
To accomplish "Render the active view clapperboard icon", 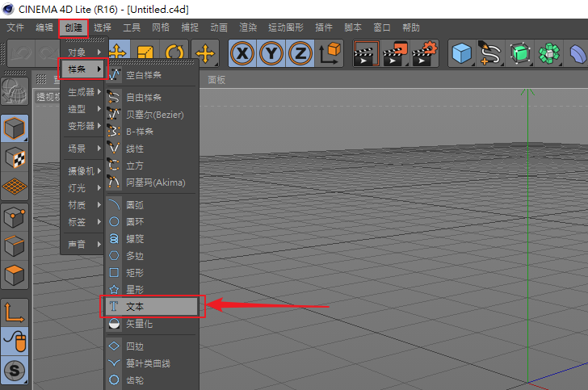I will (366, 53).
